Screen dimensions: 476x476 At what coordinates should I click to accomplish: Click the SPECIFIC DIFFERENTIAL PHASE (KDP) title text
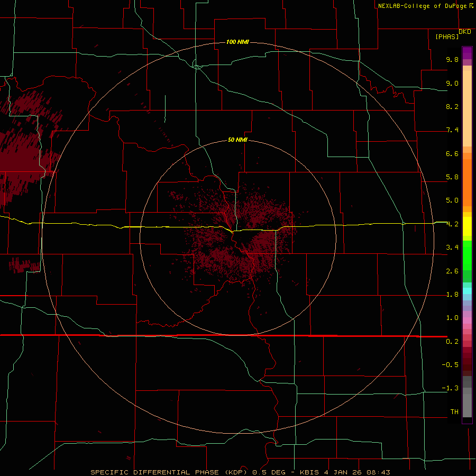170,472
